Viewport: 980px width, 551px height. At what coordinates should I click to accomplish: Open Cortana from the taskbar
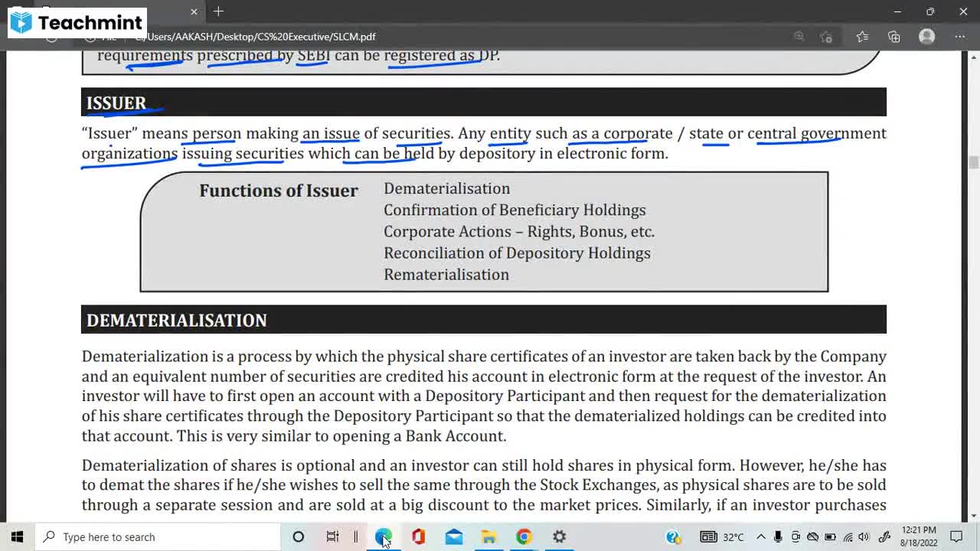(x=299, y=536)
